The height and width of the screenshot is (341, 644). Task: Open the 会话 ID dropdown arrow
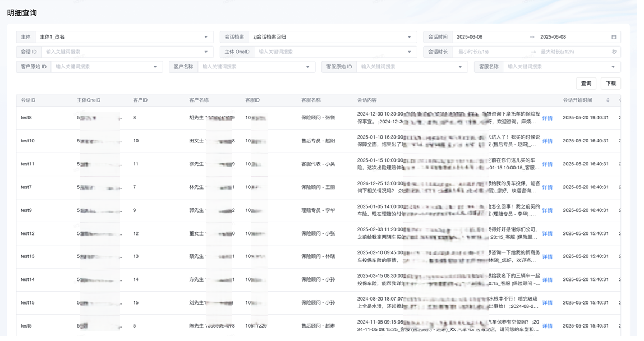pos(206,52)
